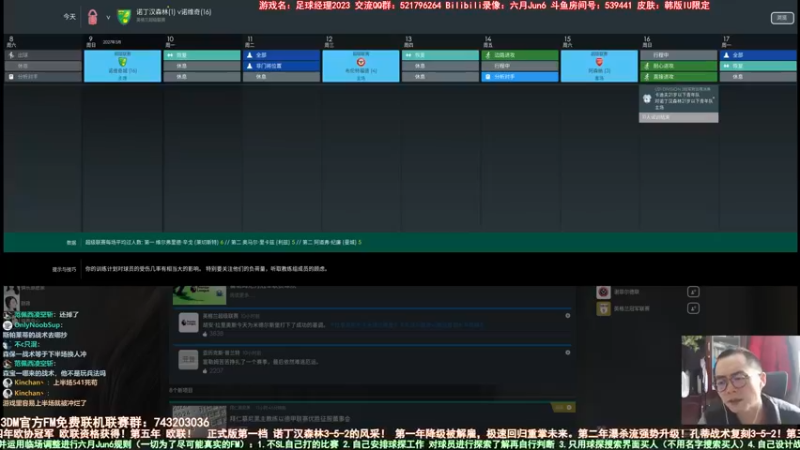The height and width of the screenshot is (450, 800).
Task: Click grey bar below the U21 fixture card
Action: coord(679,117)
